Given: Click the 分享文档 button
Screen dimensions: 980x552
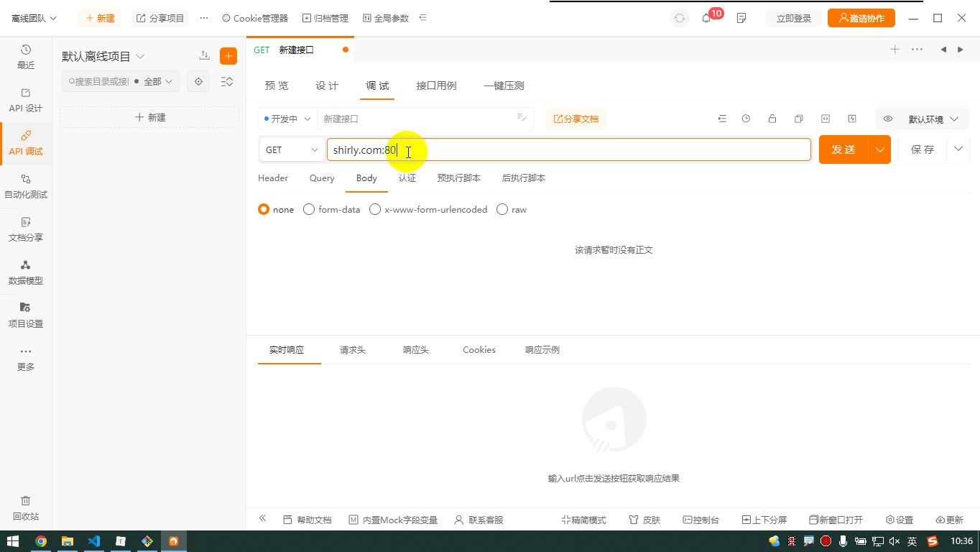Looking at the screenshot, I should [x=576, y=119].
